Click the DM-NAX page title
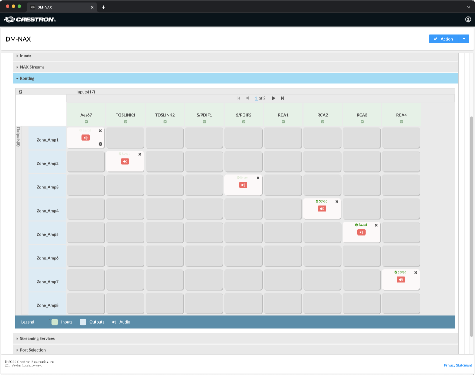 (x=18, y=39)
